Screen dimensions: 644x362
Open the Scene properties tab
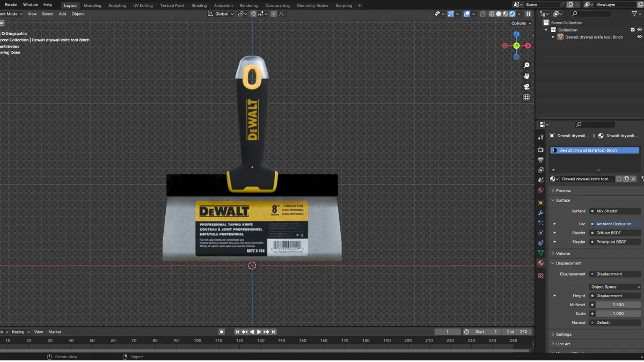540,180
